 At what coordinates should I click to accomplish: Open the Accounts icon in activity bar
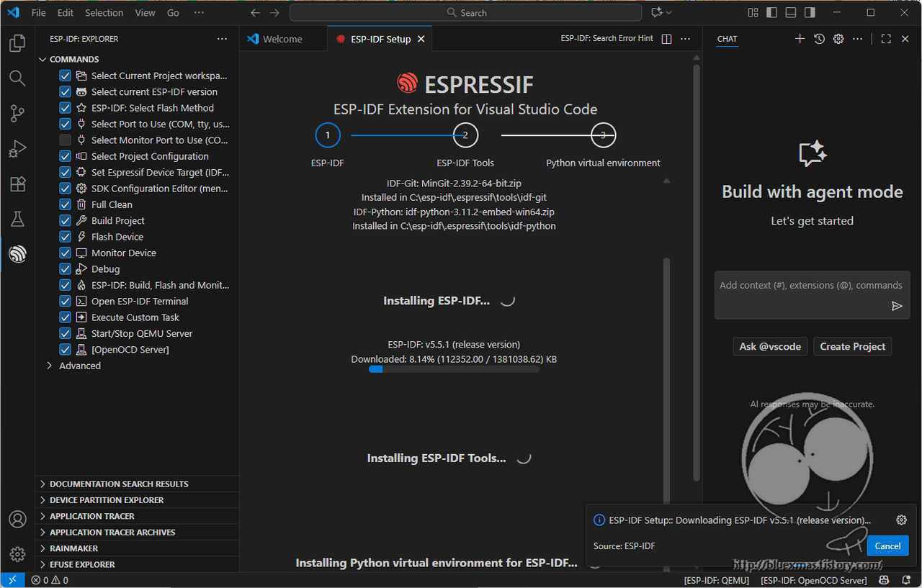coord(17,519)
